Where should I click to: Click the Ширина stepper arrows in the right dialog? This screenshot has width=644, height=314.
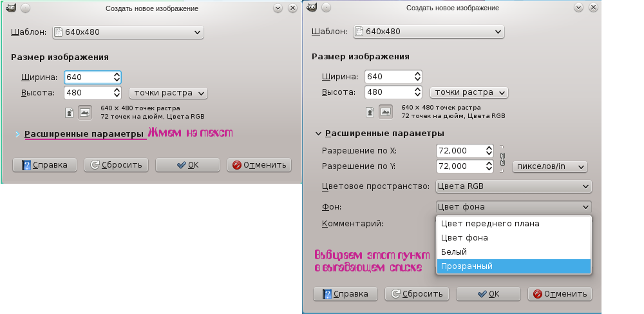pyautogui.click(x=417, y=77)
